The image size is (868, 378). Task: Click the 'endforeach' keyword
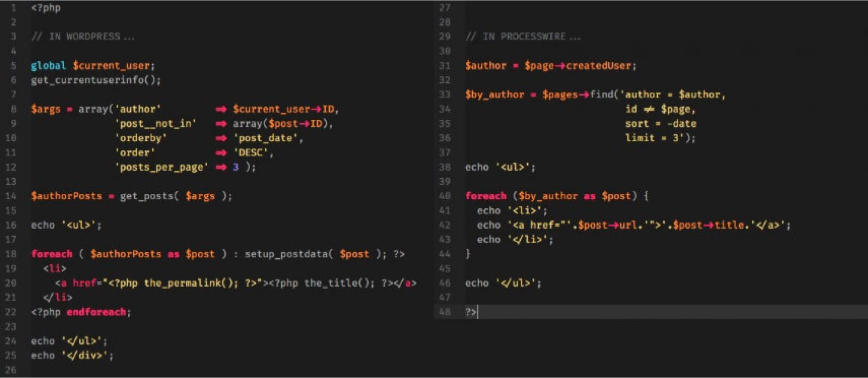click(x=96, y=312)
